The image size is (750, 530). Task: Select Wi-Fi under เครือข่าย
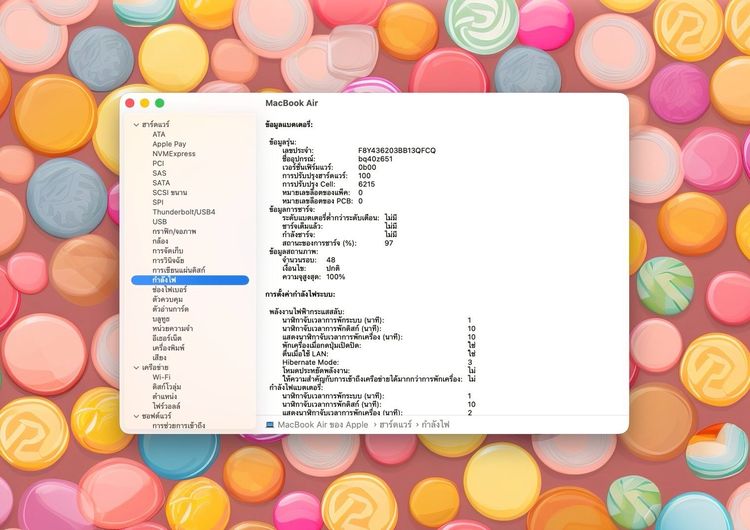(x=161, y=377)
